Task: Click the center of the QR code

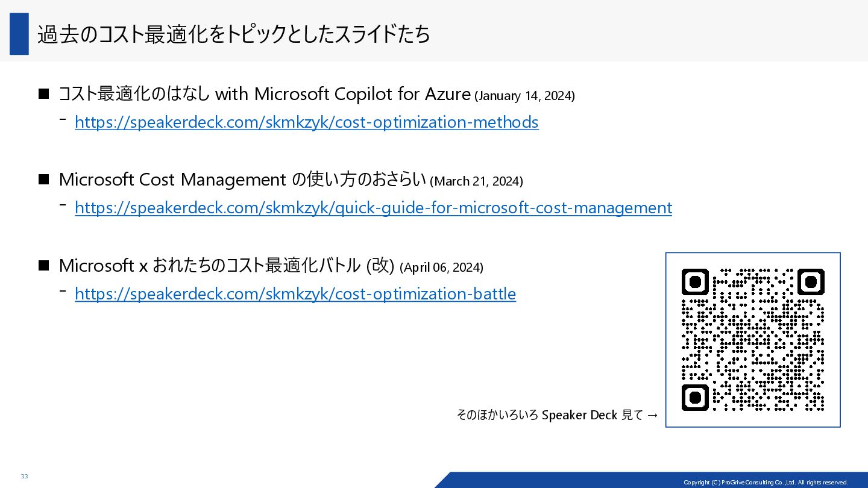Action: click(x=753, y=340)
